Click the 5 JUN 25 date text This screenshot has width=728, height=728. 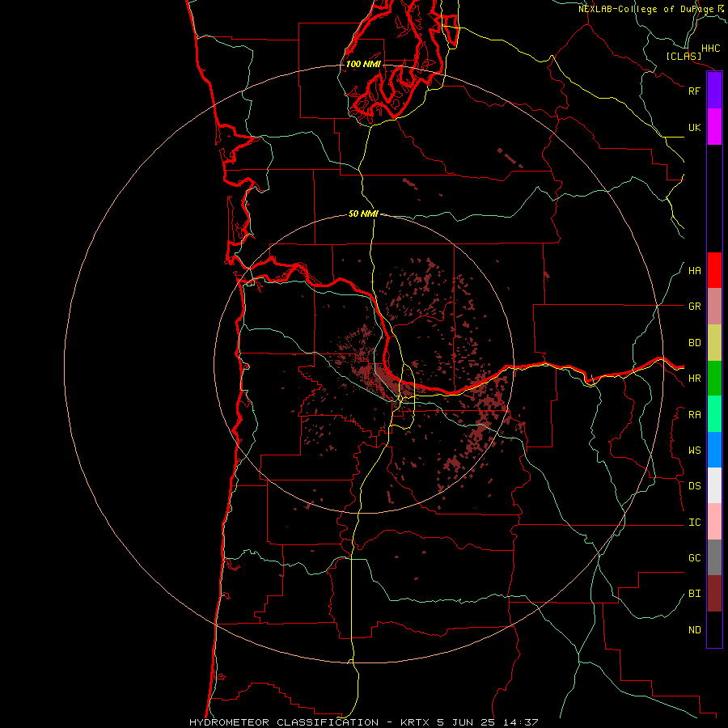(467, 722)
